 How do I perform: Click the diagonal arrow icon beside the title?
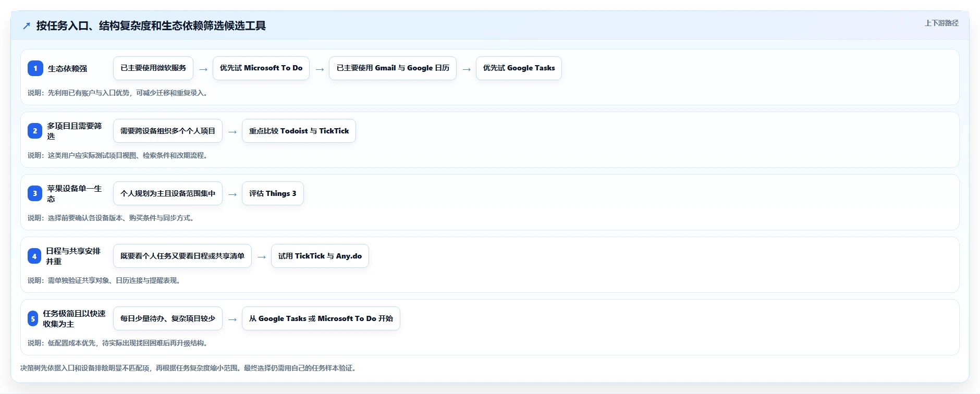coord(27,26)
